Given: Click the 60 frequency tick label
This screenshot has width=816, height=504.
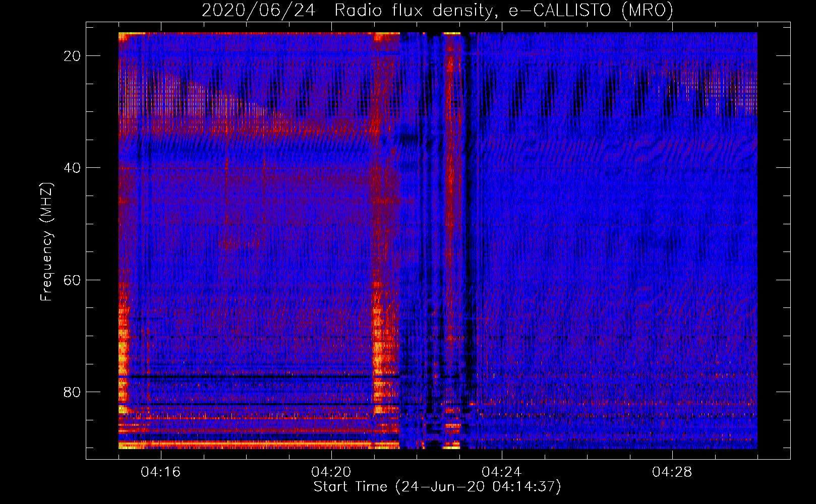Looking at the screenshot, I should click(x=72, y=280).
